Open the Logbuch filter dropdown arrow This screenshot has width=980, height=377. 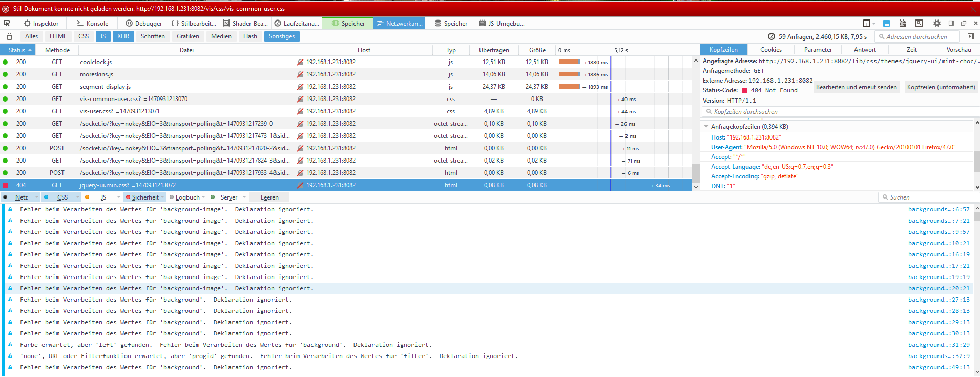(x=203, y=197)
